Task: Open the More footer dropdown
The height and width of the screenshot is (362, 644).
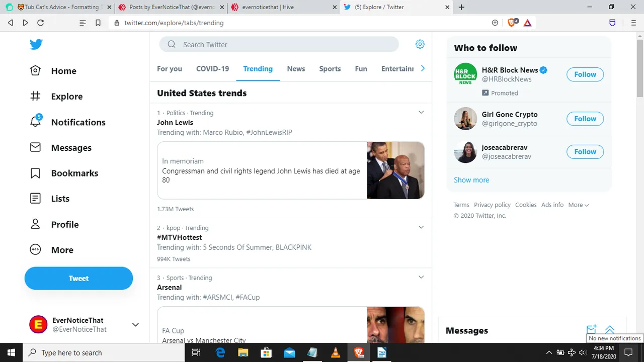Action: [579, 205]
